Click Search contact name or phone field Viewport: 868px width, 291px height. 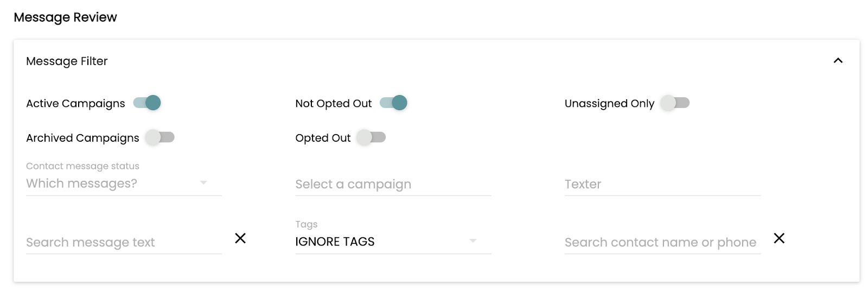662,242
